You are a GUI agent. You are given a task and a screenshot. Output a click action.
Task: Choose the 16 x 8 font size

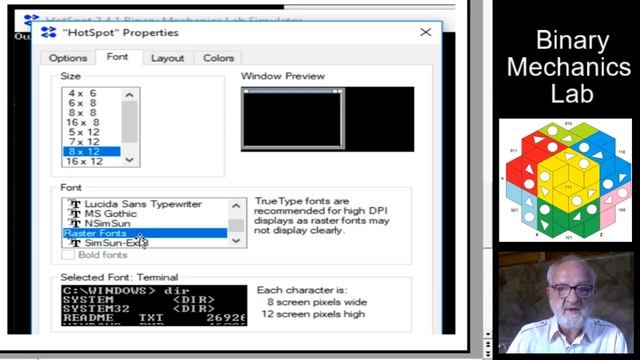(x=82, y=122)
